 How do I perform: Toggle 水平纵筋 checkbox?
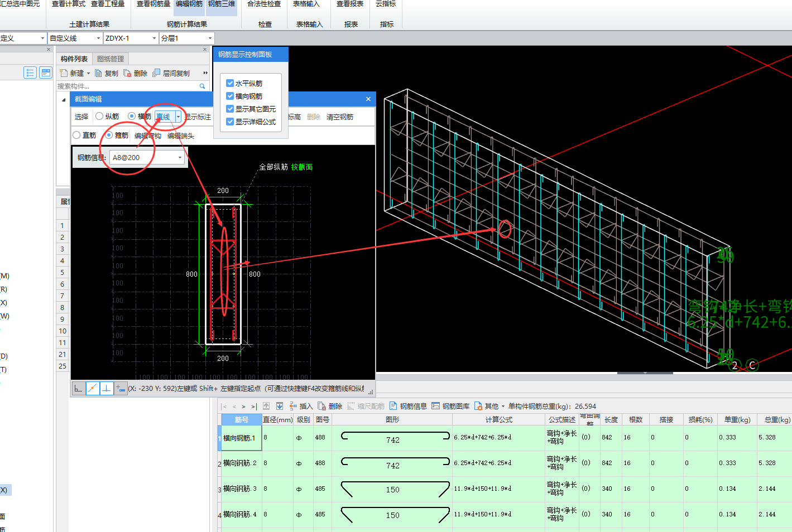point(230,83)
